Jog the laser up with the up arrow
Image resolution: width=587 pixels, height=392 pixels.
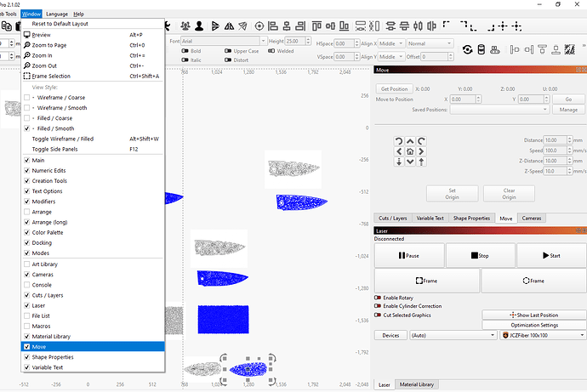point(410,141)
